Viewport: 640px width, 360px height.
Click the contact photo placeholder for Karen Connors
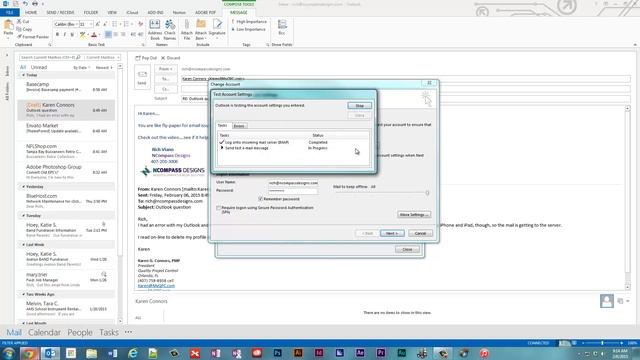[x=607, y=301]
